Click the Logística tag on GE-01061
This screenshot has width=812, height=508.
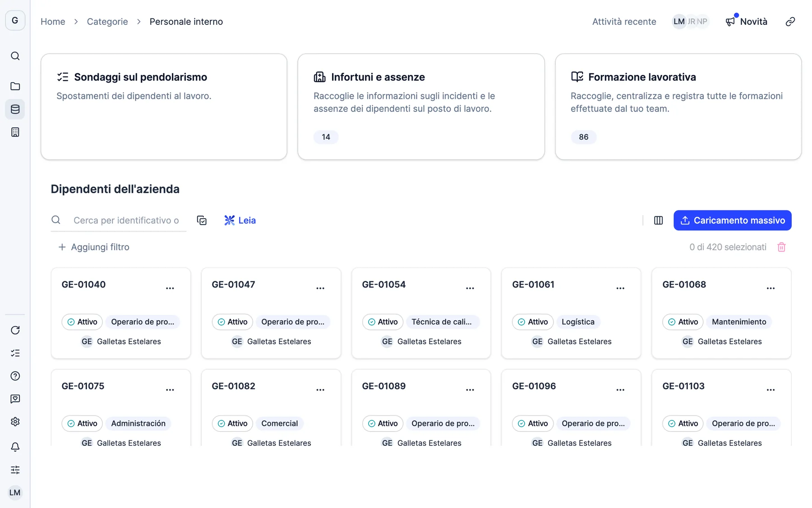(578, 322)
